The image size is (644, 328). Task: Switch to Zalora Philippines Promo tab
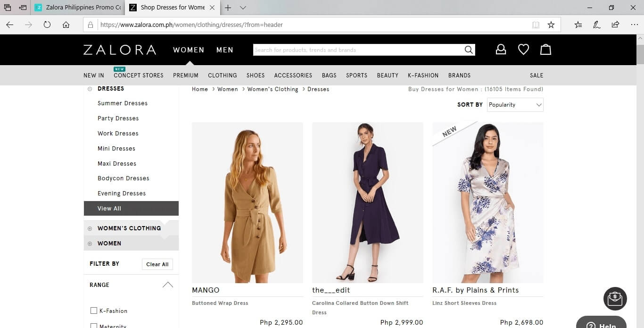(78, 8)
